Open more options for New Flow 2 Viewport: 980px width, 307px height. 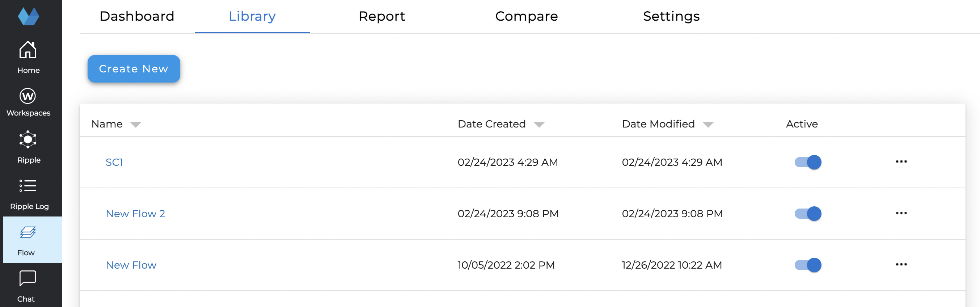(901, 213)
